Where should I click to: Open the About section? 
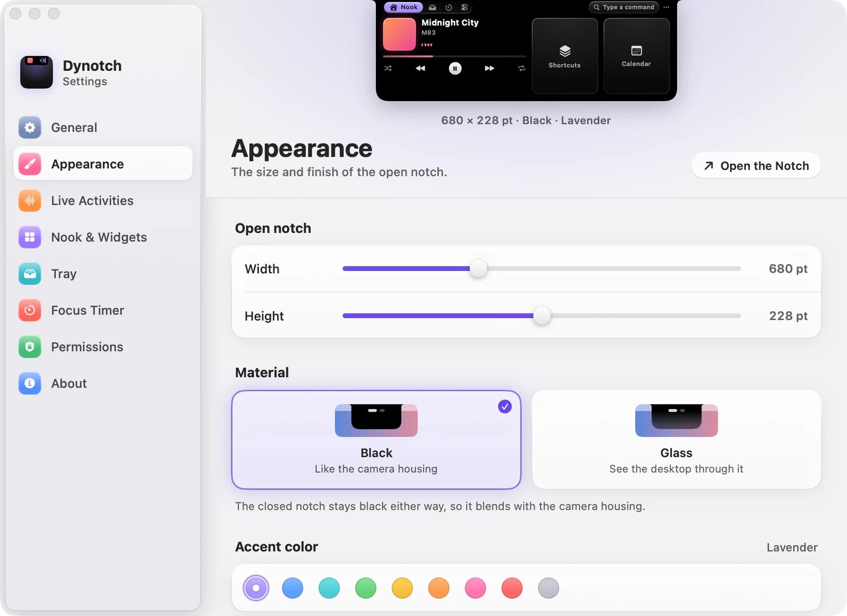click(x=103, y=383)
